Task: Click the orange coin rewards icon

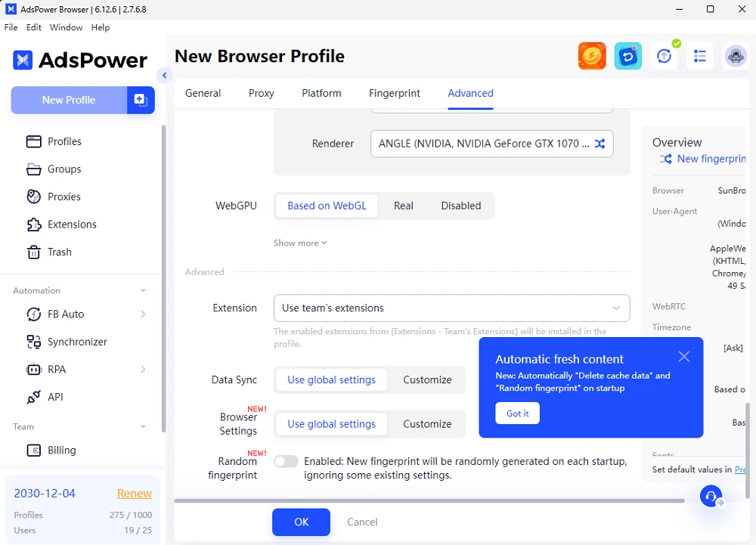Action: [592, 56]
